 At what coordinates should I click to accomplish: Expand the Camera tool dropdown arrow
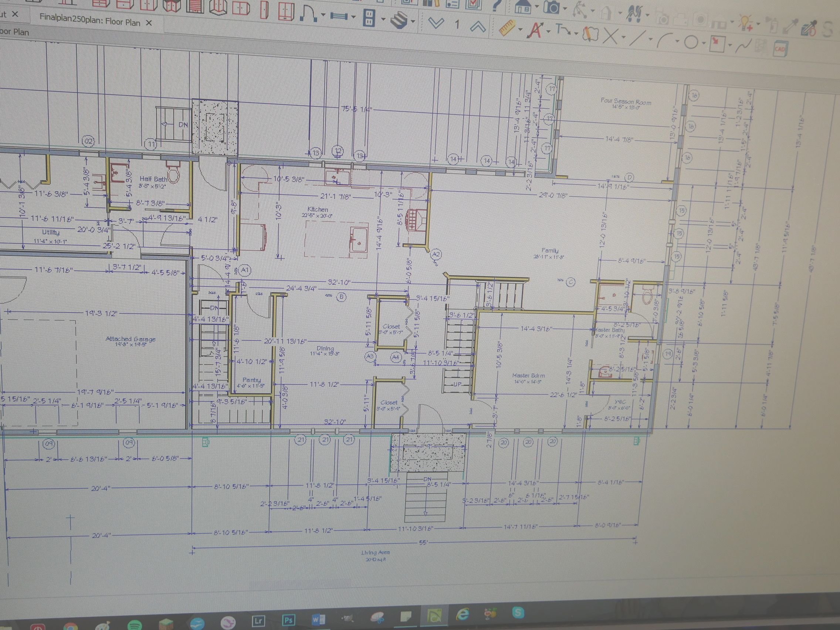pyautogui.click(x=565, y=9)
